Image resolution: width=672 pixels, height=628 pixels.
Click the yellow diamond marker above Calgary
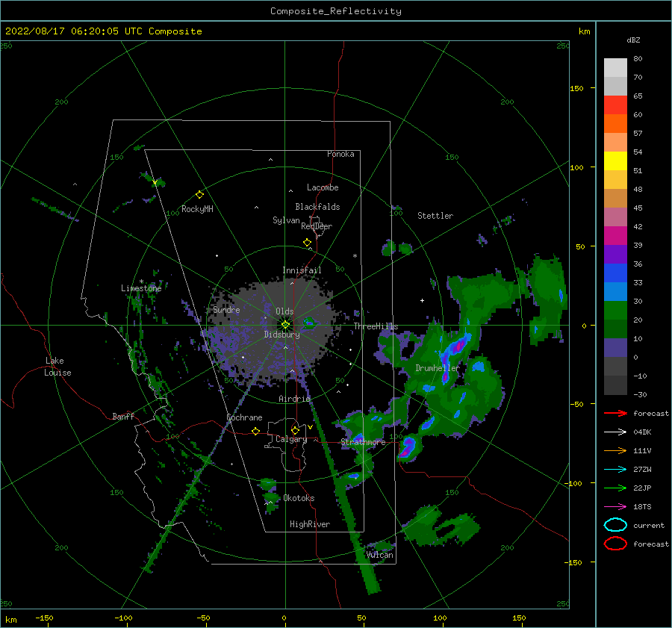pyautogui.click(x=295, y=430)
